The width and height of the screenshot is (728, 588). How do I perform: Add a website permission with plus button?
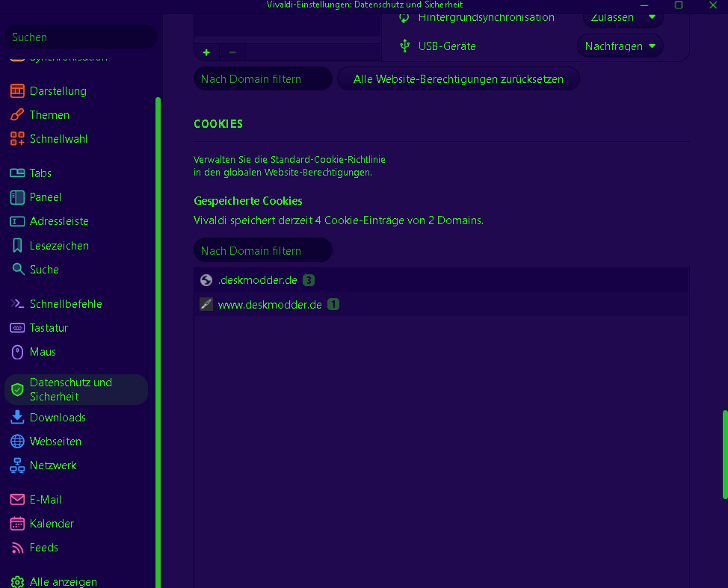(x=206, y=52)
